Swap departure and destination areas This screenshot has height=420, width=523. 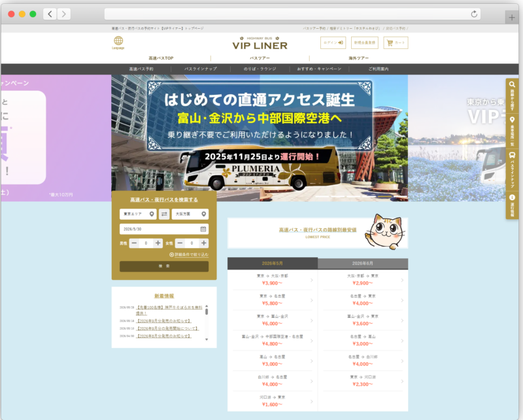coord(164,214)
